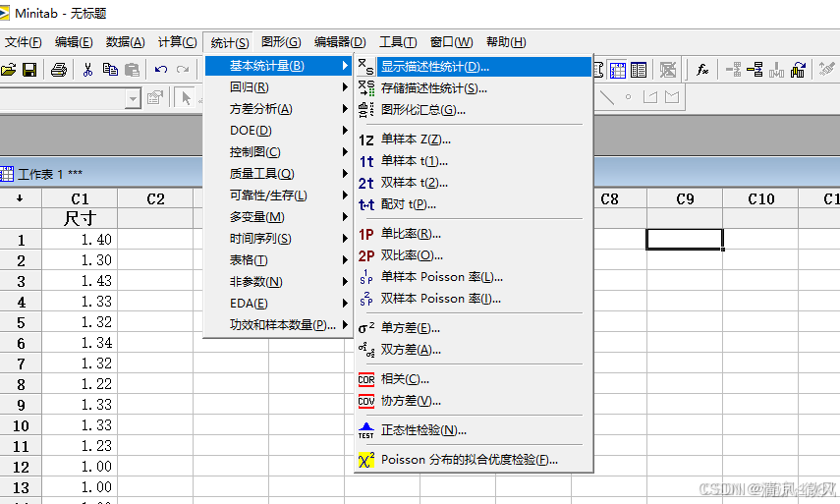Click the C1 cell containing 1.22
The image size is (840, 504).
[80, 384]
